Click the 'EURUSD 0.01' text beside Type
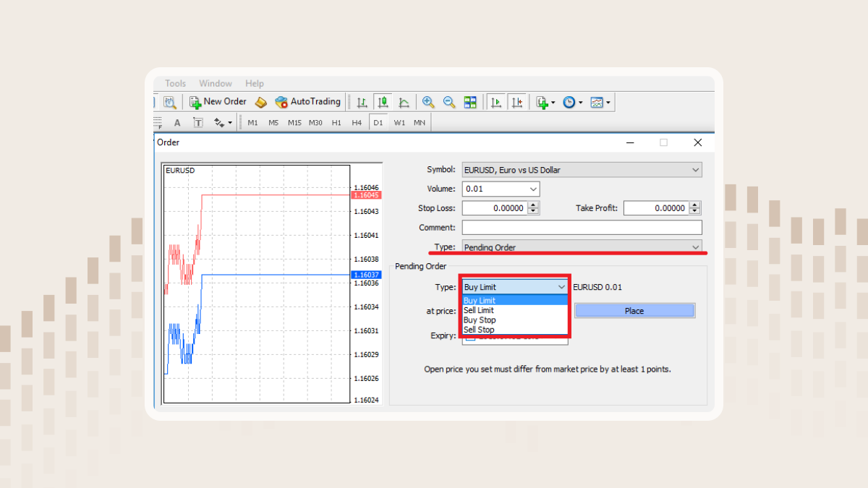Viewport: 868px width, 488px height. 597,287
